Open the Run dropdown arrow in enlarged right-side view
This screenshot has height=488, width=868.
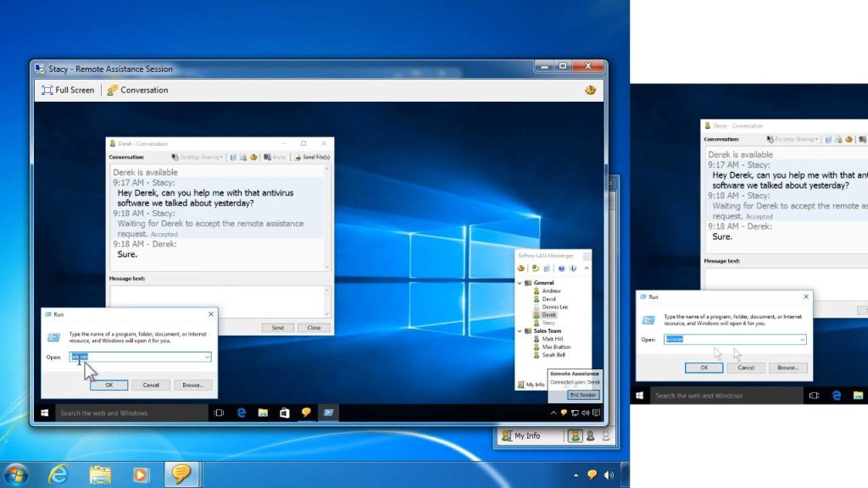pyautogui.click(x=802, y=340)
